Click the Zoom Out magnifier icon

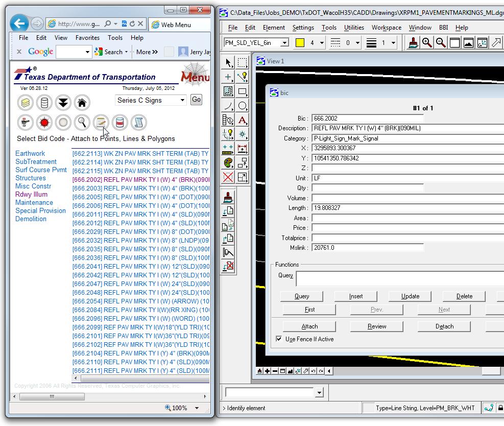click(x=440, y=42)
